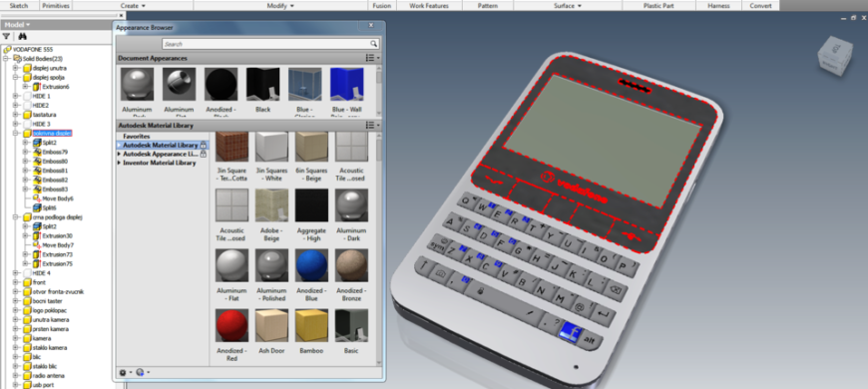Open the Work Features ribbon panel
The image size is (868, 389).
[x=429, y=6]
